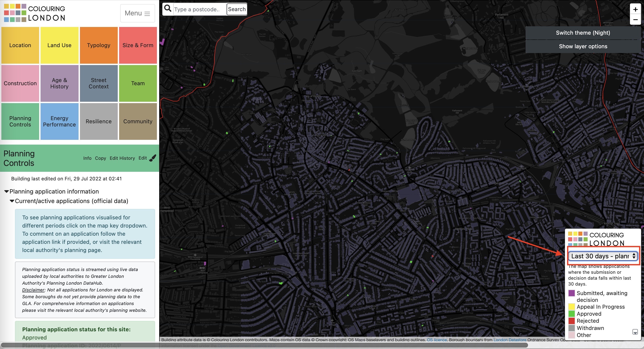Open the London Datastore link in attribution
Screen dimensions: 644x349
pyautogui.click(x=510, y=340)
